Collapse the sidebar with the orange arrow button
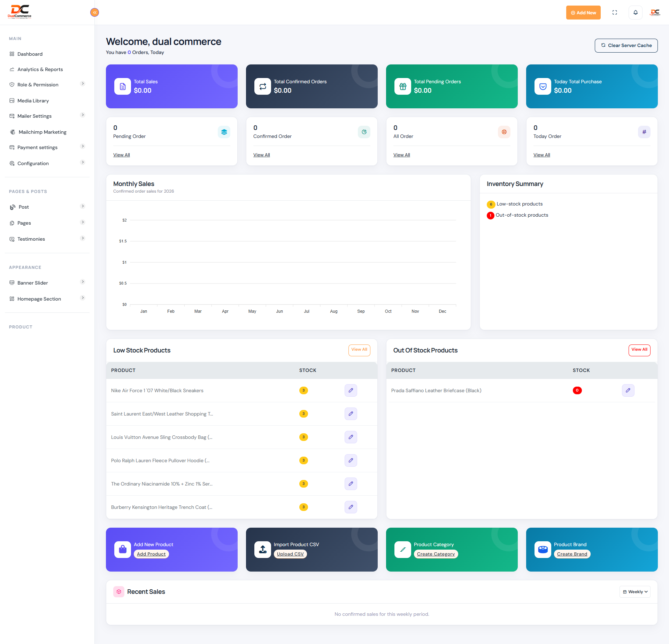 (94, 13)
